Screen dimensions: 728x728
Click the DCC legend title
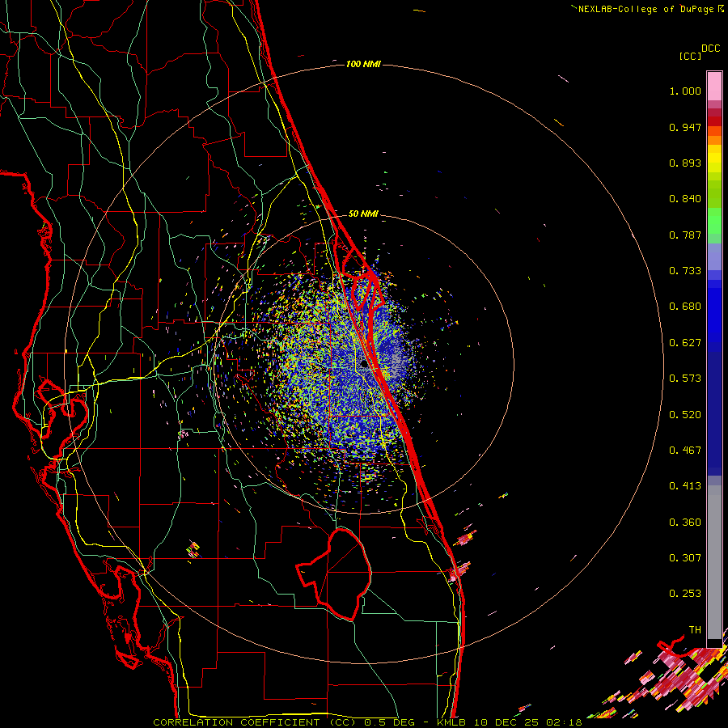(x=710, y=49)
